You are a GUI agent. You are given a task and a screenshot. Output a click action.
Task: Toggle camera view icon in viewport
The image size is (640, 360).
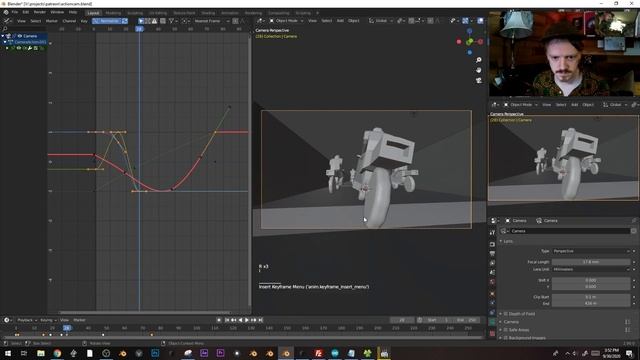click(479, 80)
